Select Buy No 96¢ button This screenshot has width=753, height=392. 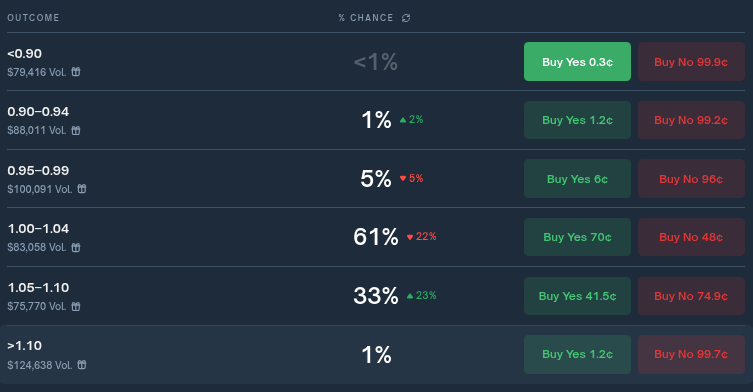coord(691,179)
